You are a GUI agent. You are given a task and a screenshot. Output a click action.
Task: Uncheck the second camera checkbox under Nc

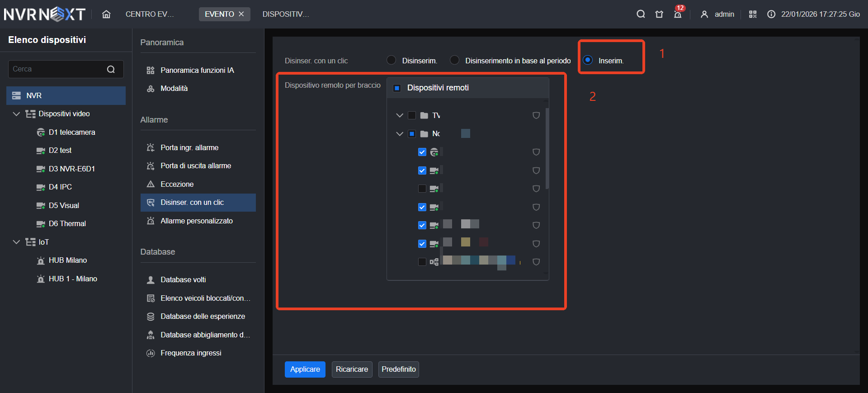pos(422,170)
